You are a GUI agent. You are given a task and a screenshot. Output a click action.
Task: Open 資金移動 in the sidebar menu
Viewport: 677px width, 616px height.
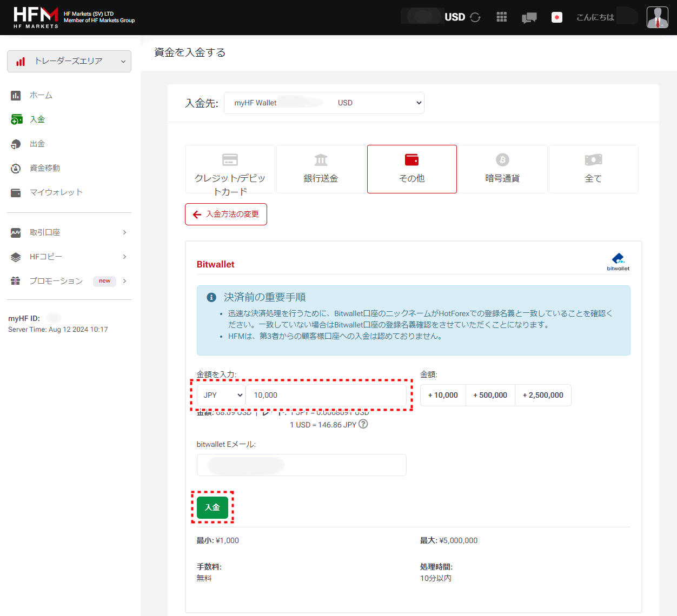tap(45, 169)
